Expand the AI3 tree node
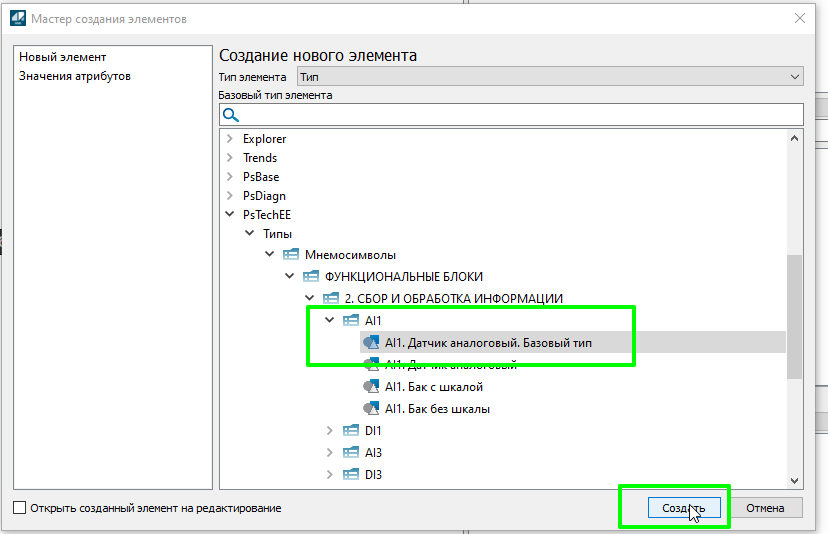 (330, 453)
